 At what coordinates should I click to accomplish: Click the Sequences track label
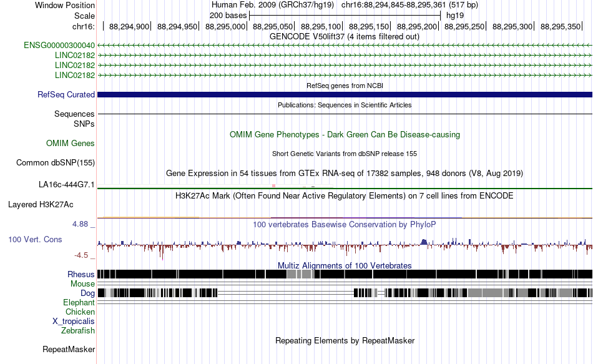[x=74, y=114]
